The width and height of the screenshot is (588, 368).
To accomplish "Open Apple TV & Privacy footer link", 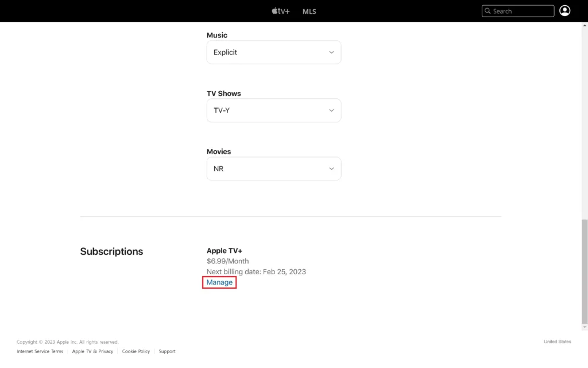I will (92, 351).
